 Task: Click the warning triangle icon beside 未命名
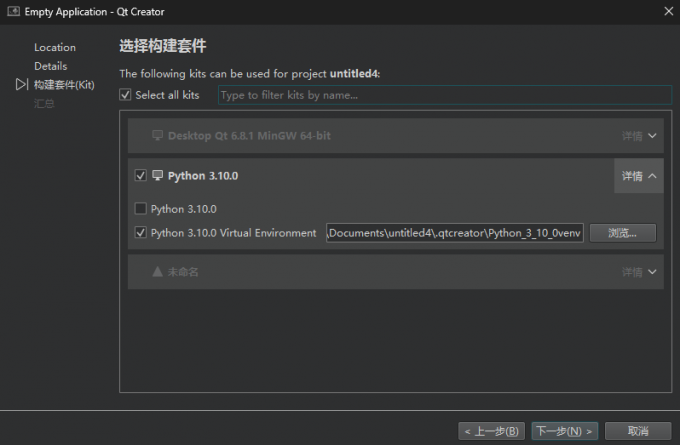[x=157, y=271]
